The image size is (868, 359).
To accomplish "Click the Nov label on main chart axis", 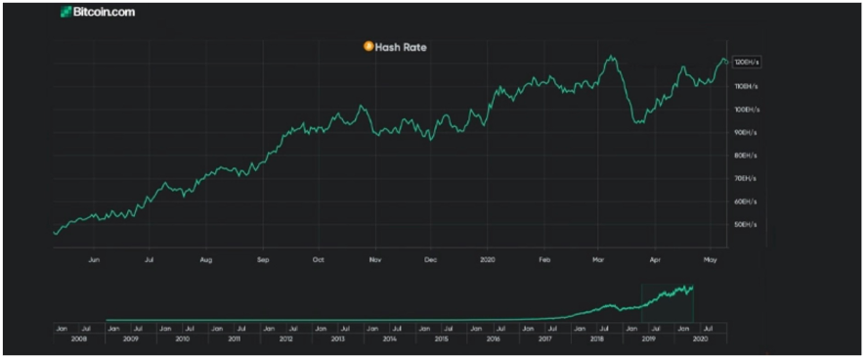I will (x=375, y=259).
